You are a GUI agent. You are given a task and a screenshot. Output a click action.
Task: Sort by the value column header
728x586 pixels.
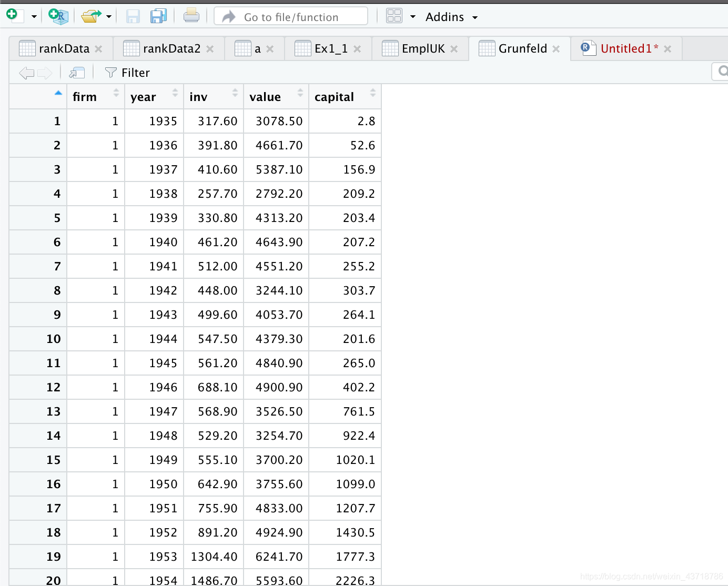pyautogui.click(x=276, y=97)
